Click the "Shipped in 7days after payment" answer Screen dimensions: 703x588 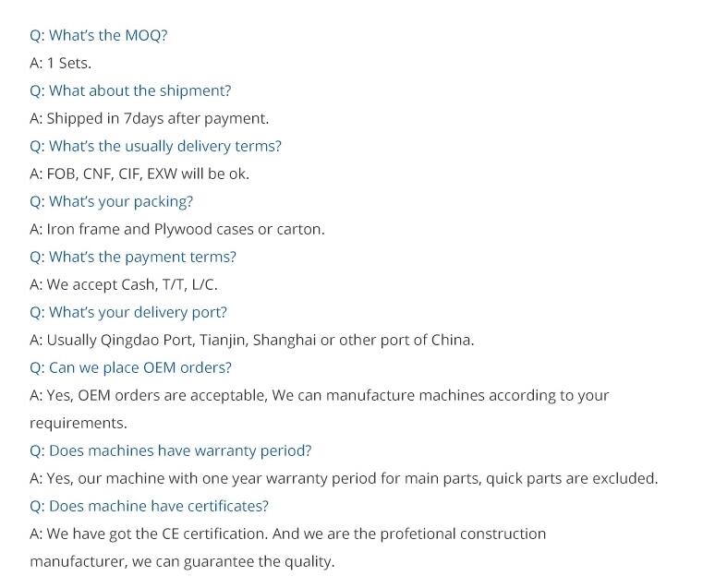149,118
